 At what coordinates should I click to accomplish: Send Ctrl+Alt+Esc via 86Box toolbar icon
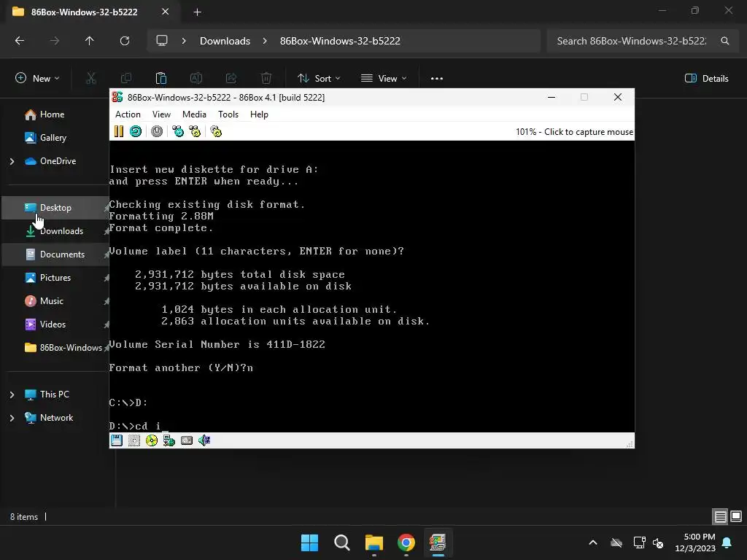coord(195,131)
